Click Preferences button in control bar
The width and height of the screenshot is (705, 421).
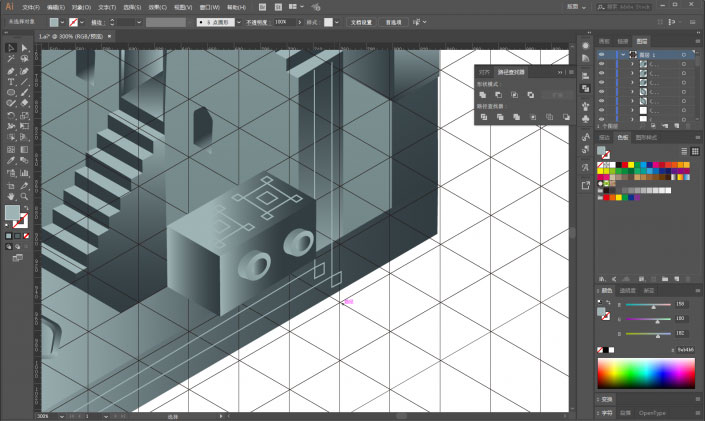(393, 22)
